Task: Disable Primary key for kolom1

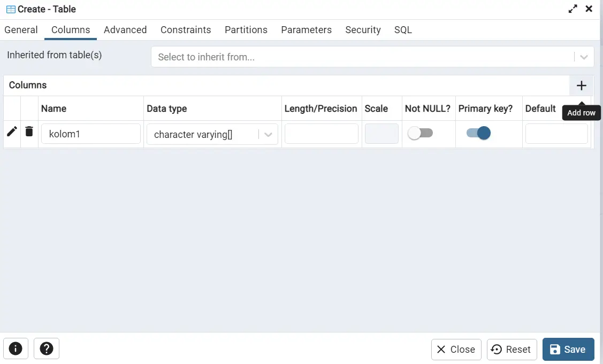Action: 478,133
